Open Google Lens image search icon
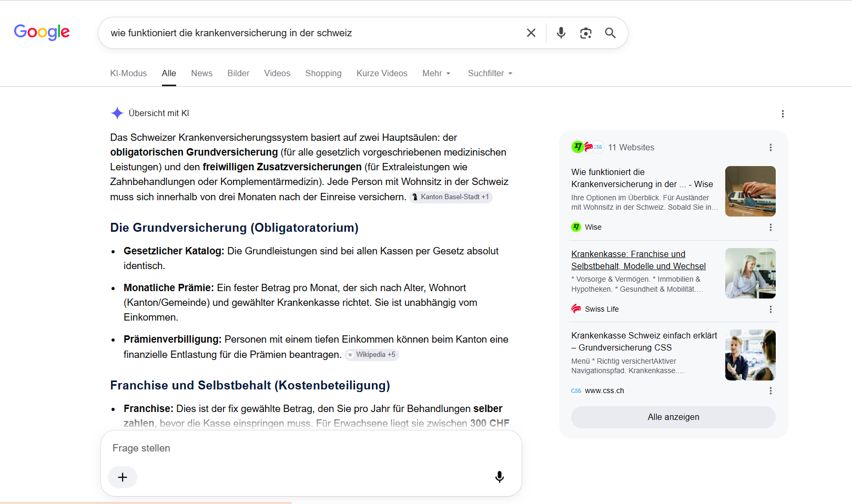Image resolution: width=852 pixels, height=504 pixels. [586, 33]
